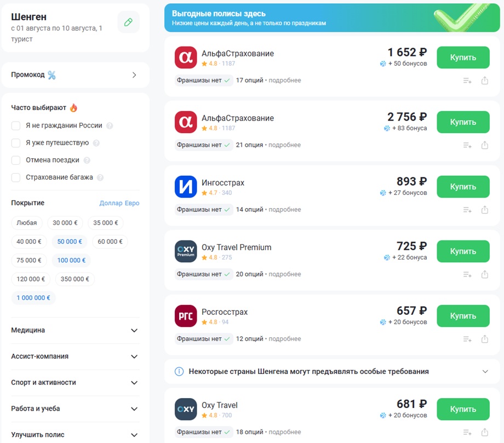Buy the Росгосстрах policy for 657 ₽

pyautogui.click(x=463, y=316)
